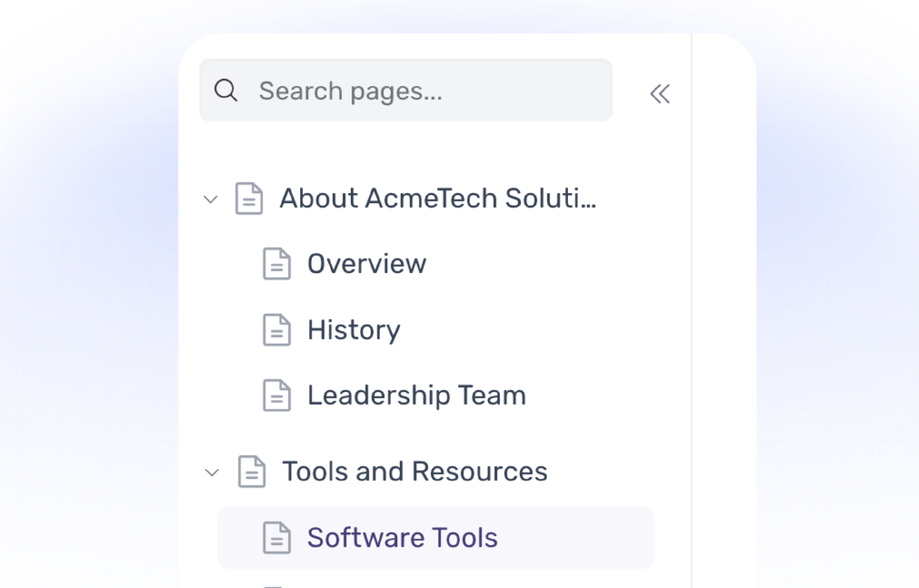
Task: Click the document icon next to About AcmeTech Solutions
Action: pos(249,198)
